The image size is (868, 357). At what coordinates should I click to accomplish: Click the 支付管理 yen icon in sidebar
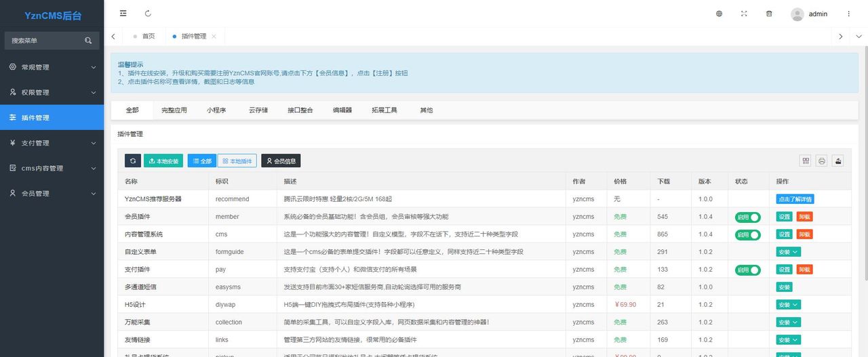13,143
